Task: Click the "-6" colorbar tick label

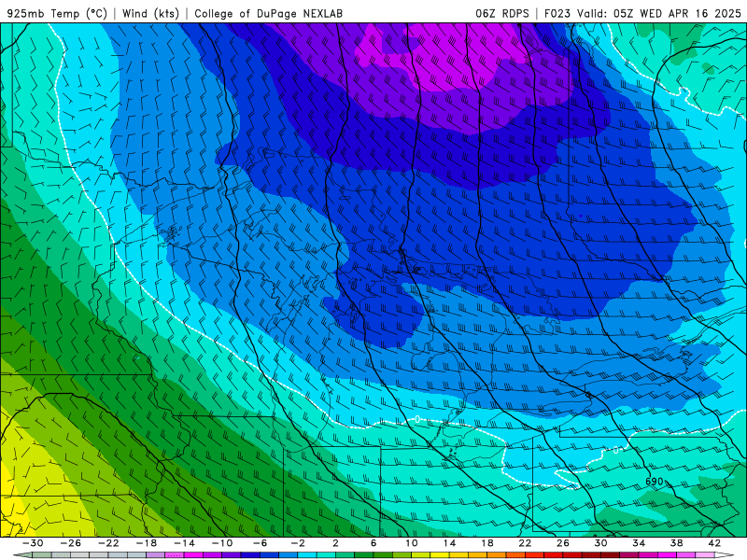Action: pyautogui.click(x=260, y=543)
